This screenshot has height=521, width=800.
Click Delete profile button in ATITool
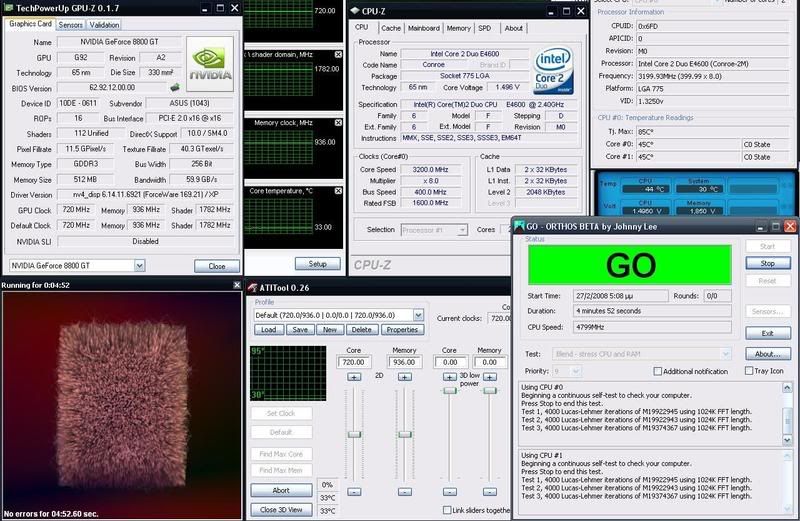(x=362, y=330)
